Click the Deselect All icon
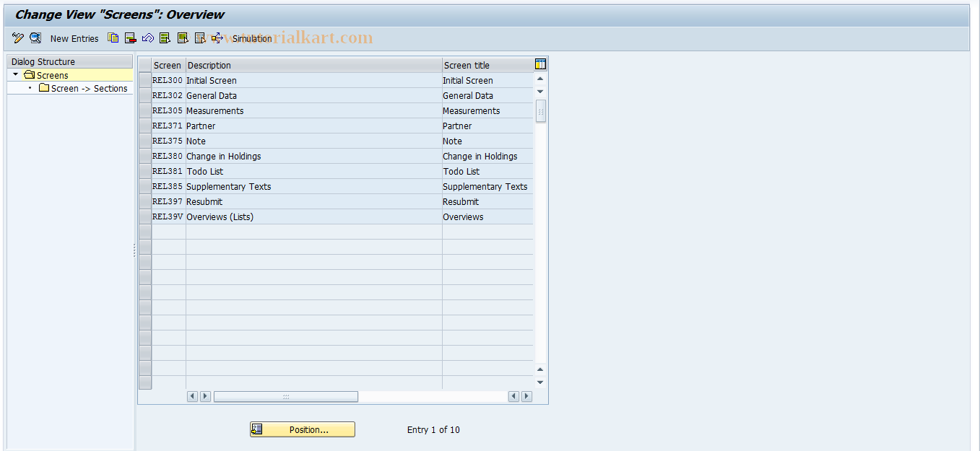 tap(200, 38)
